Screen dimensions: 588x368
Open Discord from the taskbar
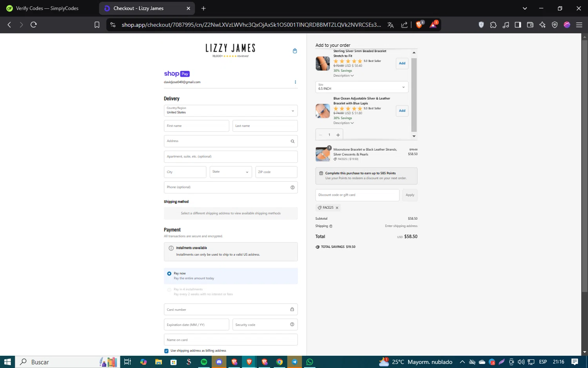coord(219,362)
